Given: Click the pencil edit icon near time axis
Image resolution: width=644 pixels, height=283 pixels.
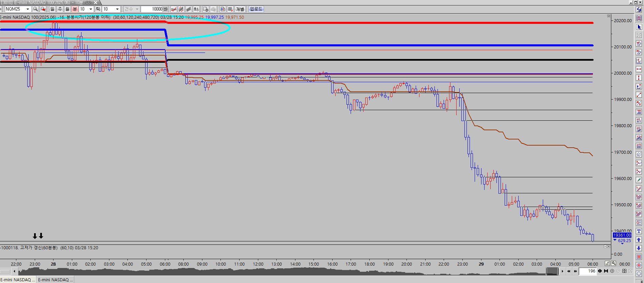Looking at the screenshot, I should tap(607, 264).
